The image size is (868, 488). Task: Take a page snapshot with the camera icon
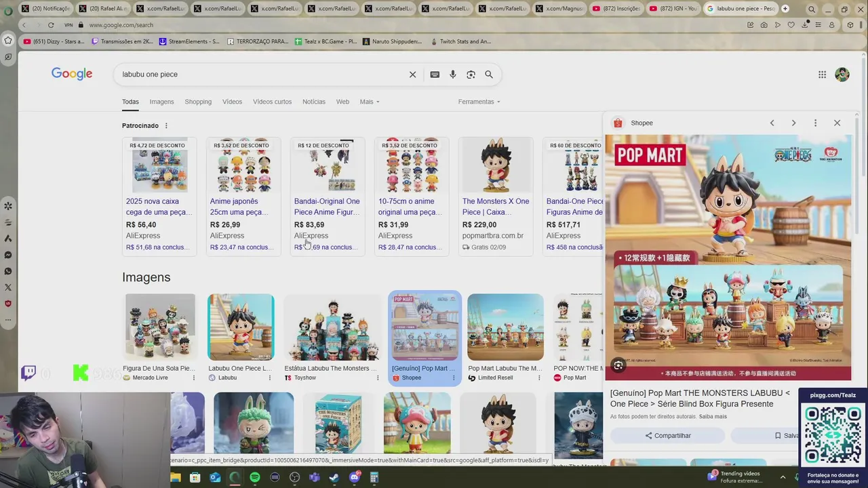(764, 25)
